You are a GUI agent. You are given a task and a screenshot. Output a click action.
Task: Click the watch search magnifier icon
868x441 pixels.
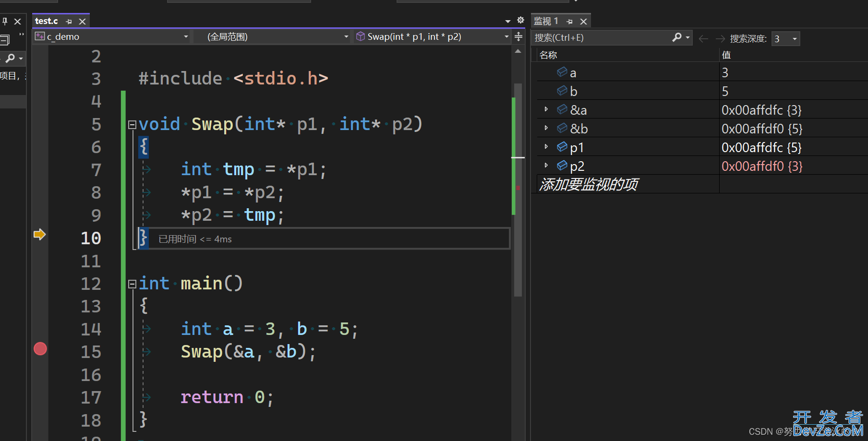click(677, 37)
